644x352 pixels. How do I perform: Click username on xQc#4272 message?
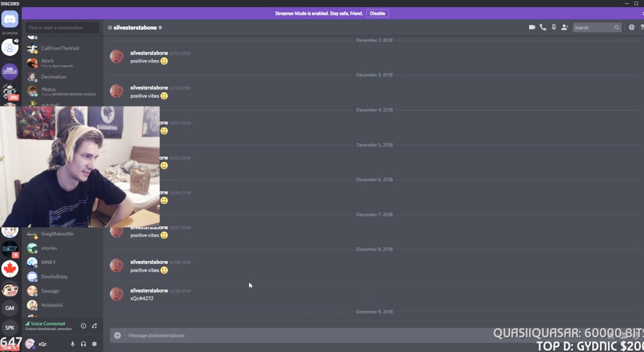click(149, 291)
